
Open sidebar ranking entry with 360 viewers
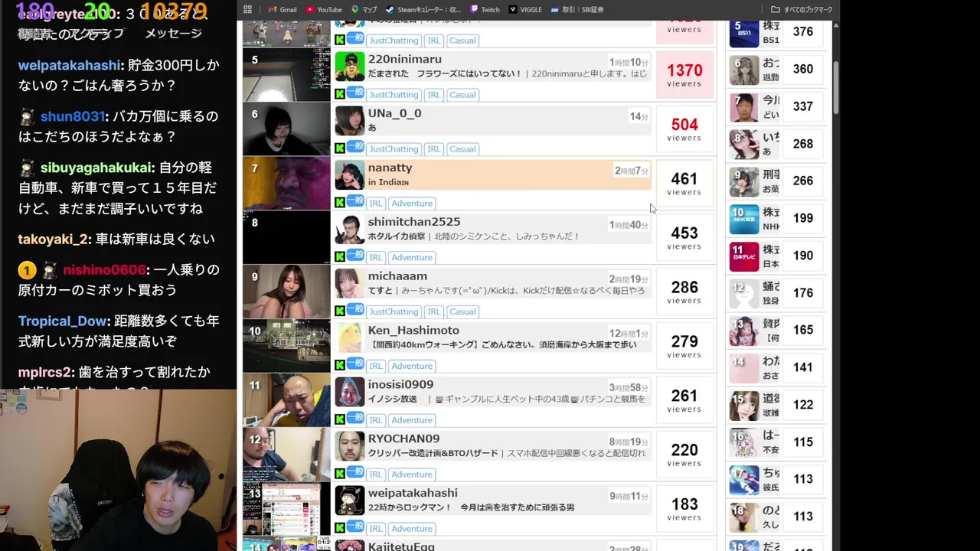coord(776,70)
